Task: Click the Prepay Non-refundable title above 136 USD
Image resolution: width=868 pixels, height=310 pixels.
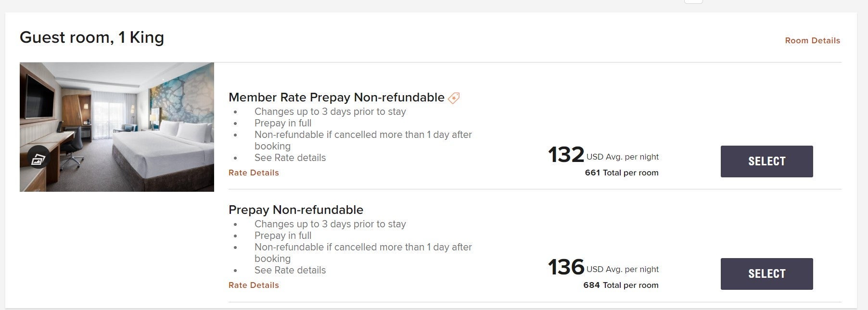Action: tap(296, 210)
